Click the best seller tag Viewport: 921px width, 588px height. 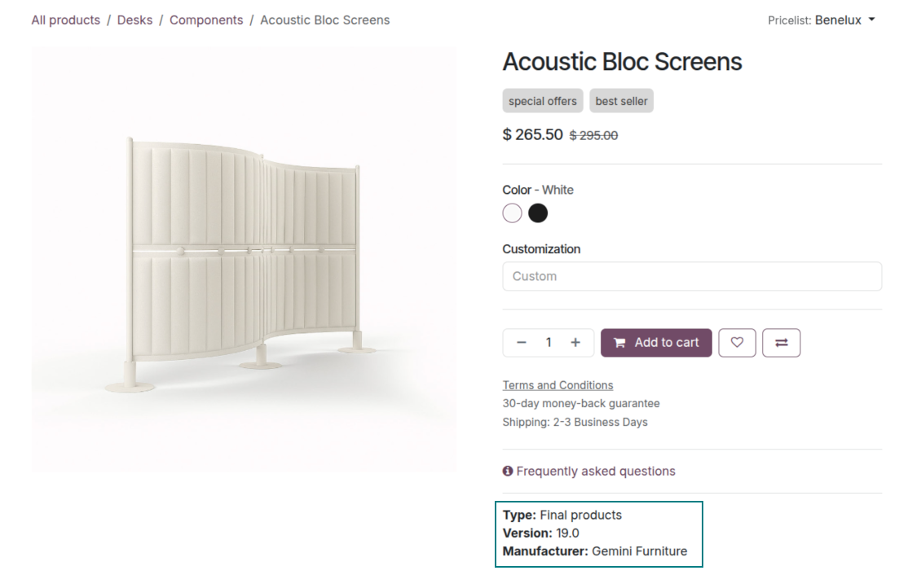click(621, 101)
